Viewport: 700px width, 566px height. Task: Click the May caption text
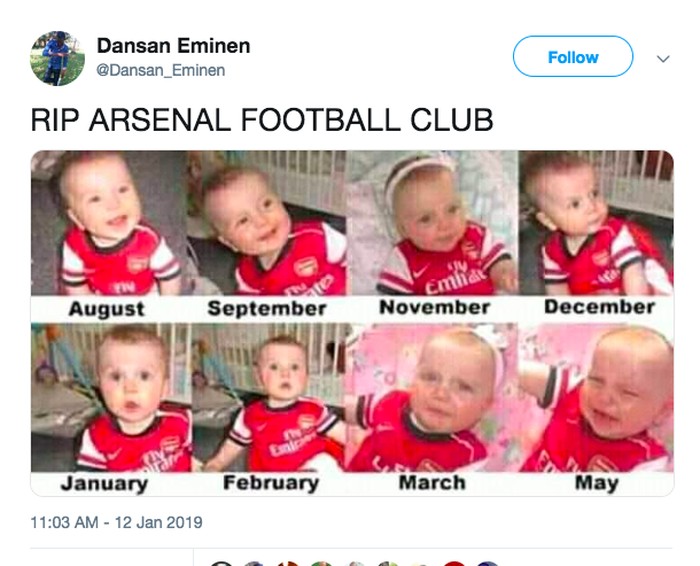tap(596, 484)
